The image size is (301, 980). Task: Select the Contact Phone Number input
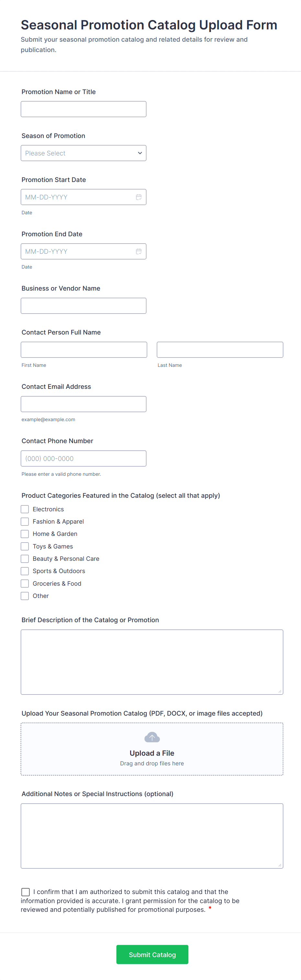(84, 458)
